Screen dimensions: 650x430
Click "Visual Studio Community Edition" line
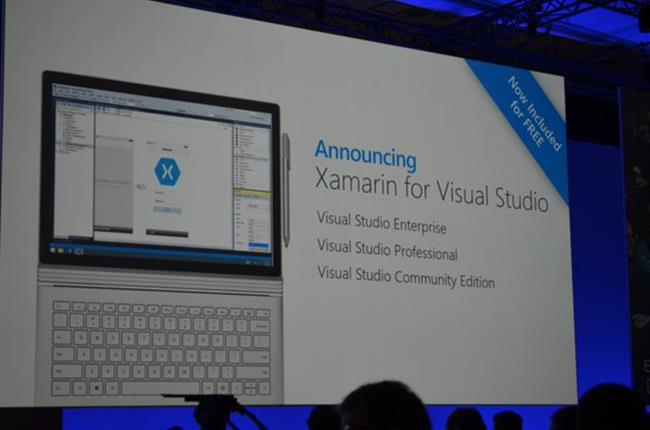pos(406,277)
